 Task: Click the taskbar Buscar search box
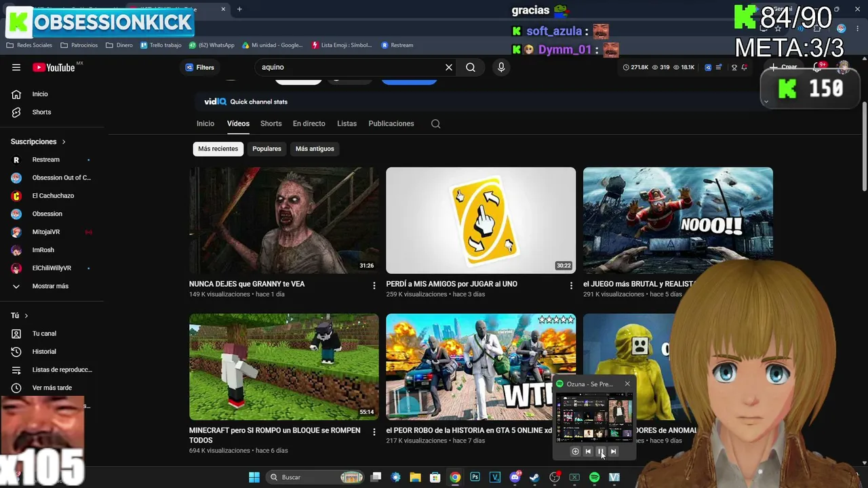(315, 477)
